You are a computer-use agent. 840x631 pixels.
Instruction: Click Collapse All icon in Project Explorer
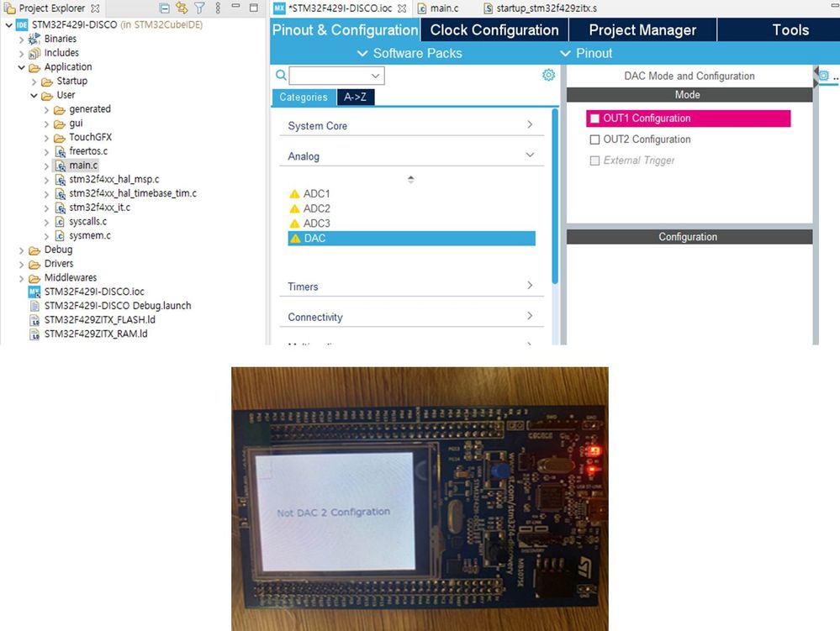[x=165, y=8]
